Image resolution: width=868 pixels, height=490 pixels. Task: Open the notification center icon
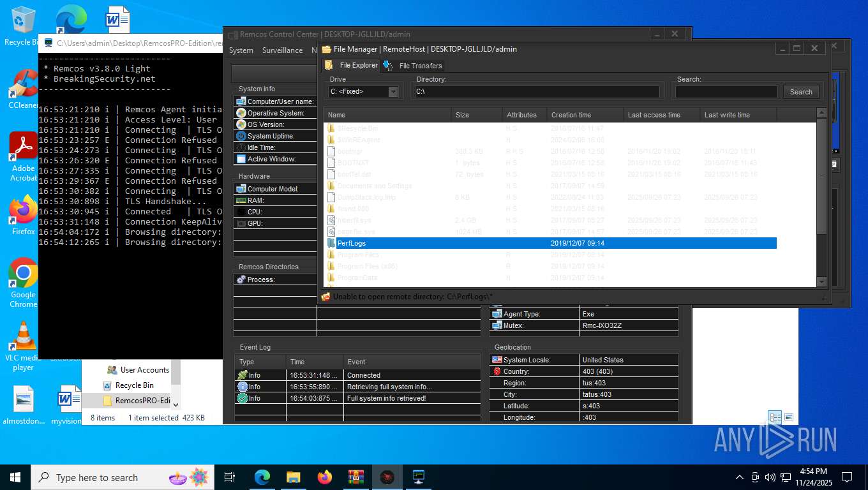point(847,477)
